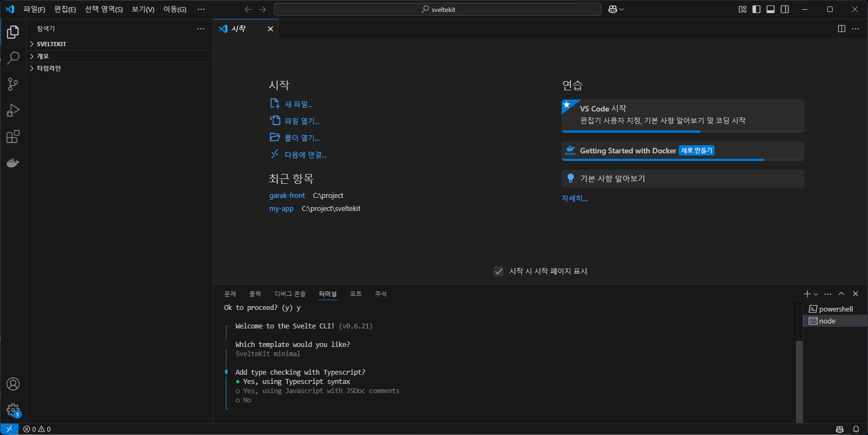The image size is (868, 435).
Task: Open the Docker view in activity bar
Action: [x=13, y=163]
